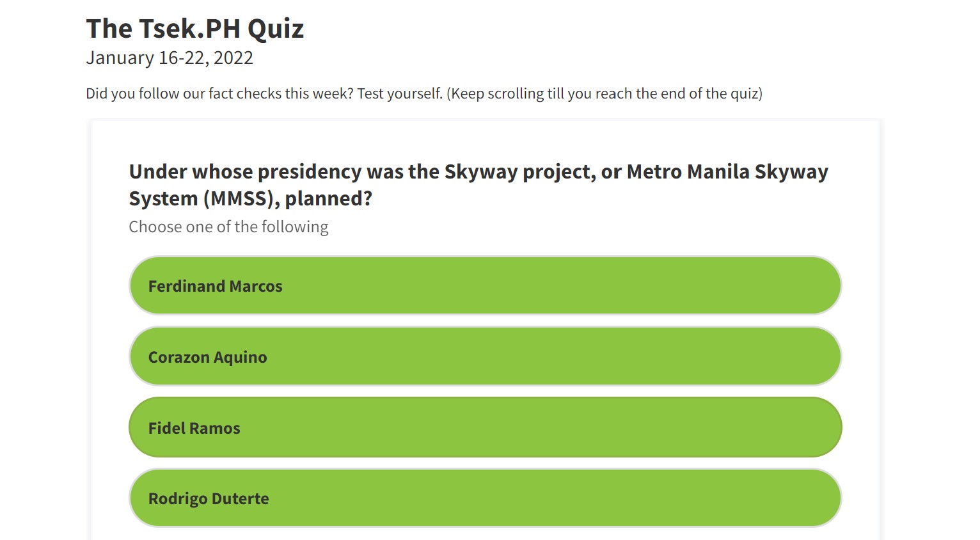
Task: Click the date 'January 16-22, 2022'
Action: (170, 58)
